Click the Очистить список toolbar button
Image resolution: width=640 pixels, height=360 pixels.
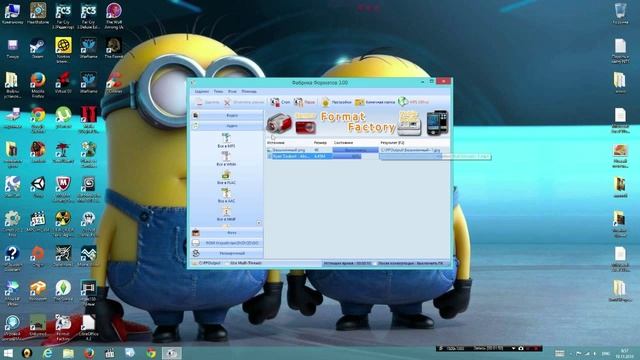point(244,102)
